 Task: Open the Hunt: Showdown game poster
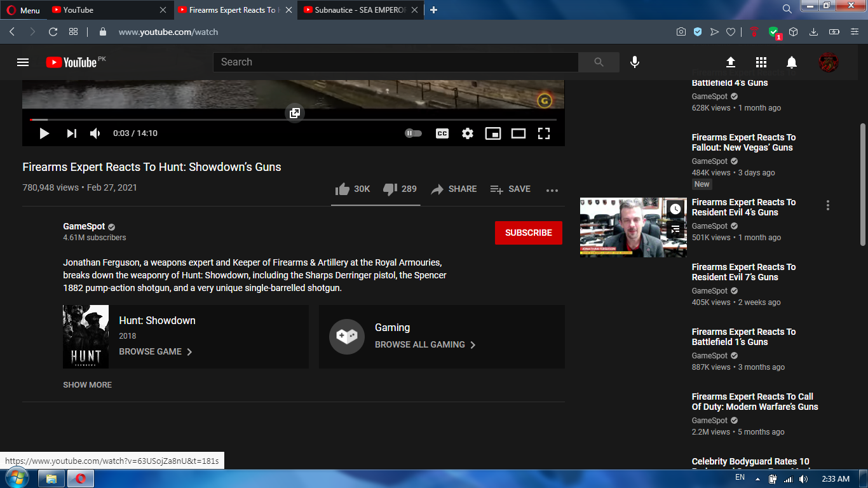pyautogui.click(x=86, y=337)
